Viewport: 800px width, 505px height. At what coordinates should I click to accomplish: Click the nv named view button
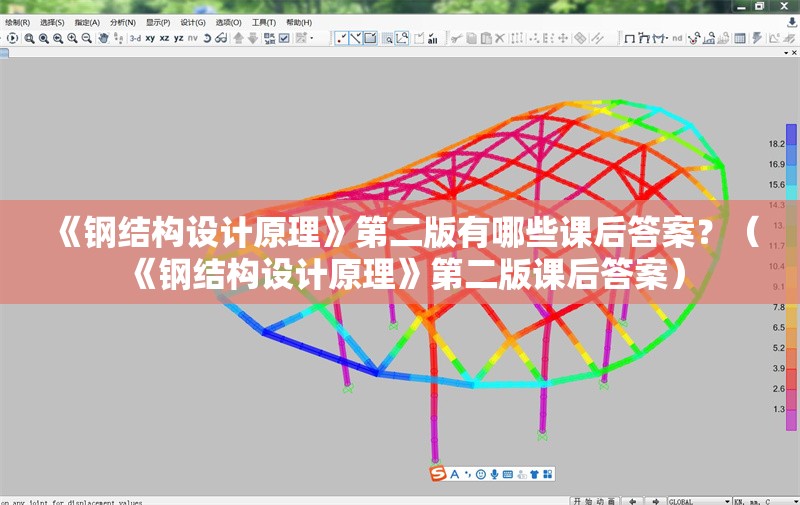tap(192, 38)
